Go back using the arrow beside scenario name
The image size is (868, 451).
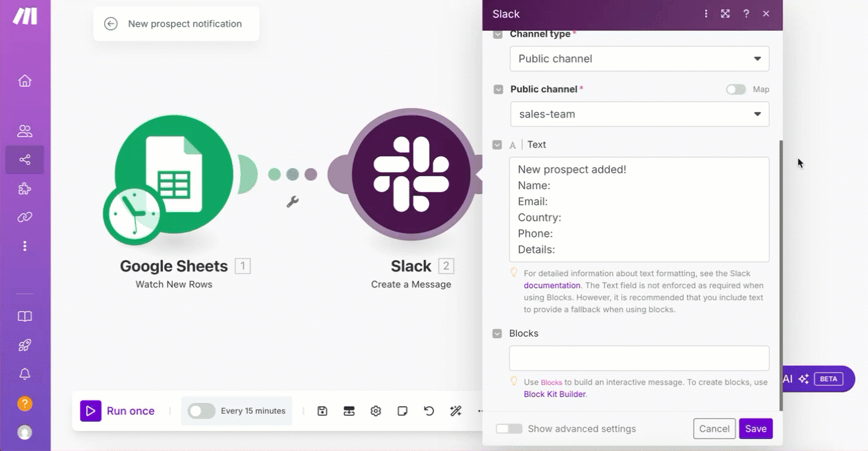(111, 24)
